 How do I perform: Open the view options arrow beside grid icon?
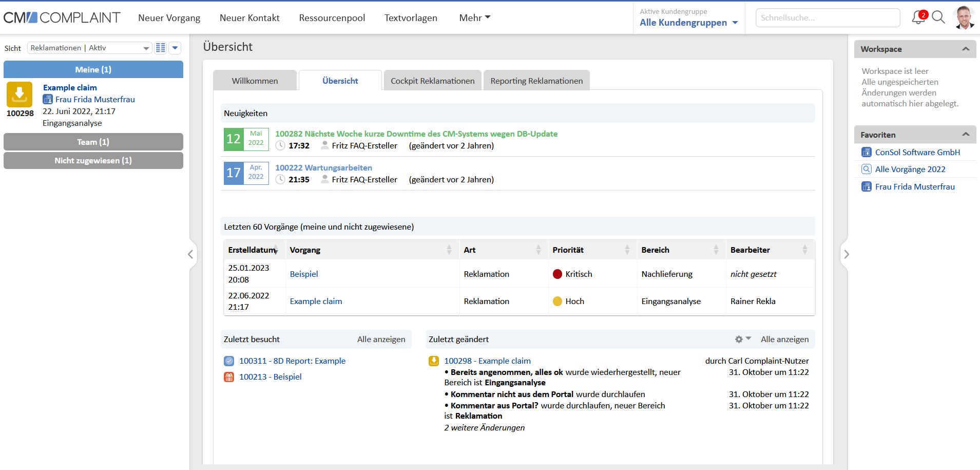pyautogui.click(x=175, y=48)
